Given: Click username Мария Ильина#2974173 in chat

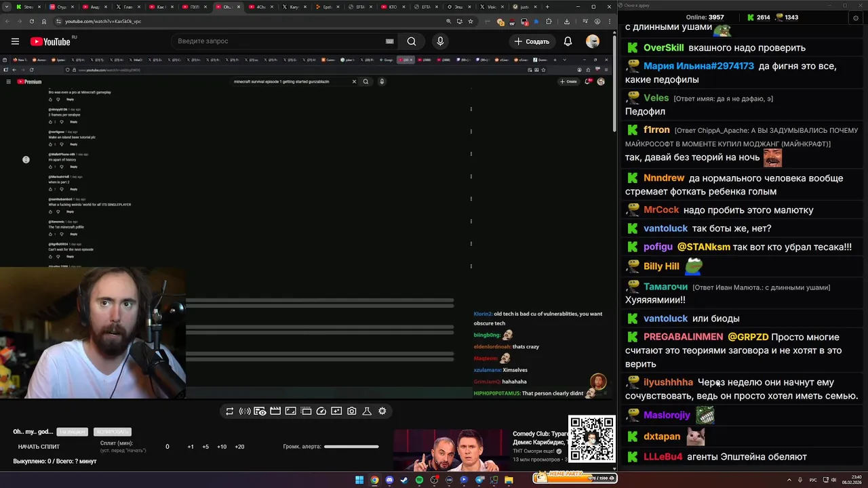Looking at the screenshot, I should (698, 66).
